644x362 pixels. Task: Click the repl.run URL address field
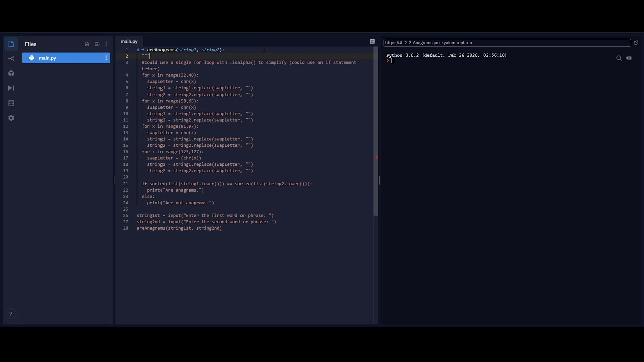[507, 43]
